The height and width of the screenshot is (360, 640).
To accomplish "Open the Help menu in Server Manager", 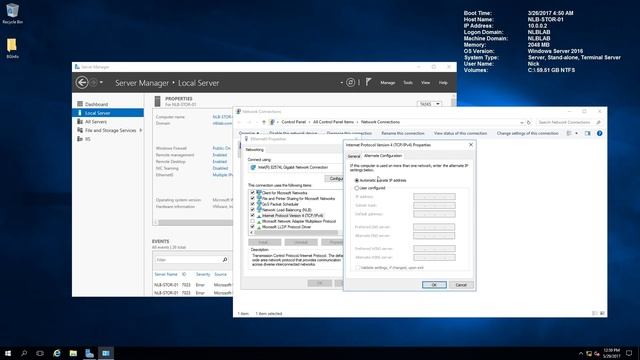I will (x=443, y=82).
